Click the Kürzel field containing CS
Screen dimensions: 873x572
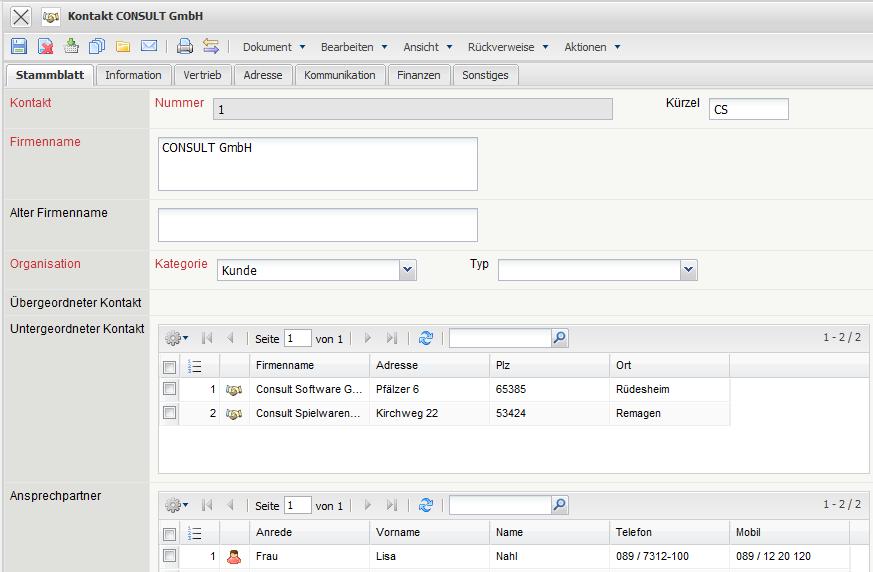coord(749,110)
